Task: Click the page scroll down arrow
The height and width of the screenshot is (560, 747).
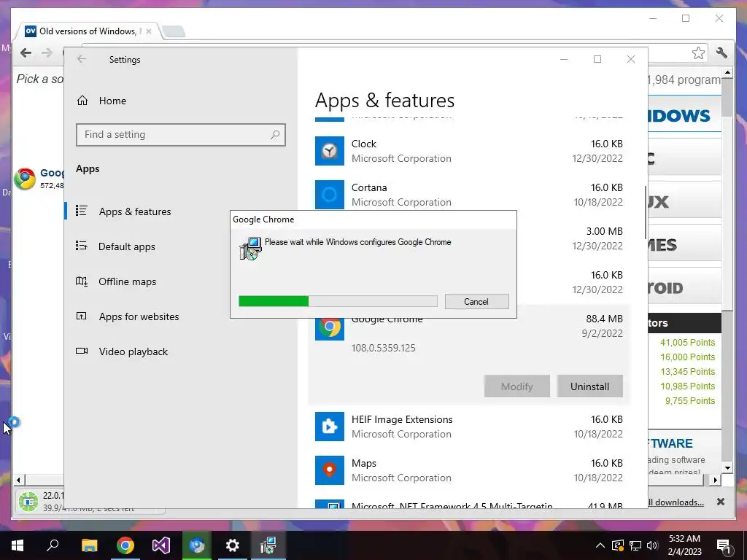Action: (727, 467)
